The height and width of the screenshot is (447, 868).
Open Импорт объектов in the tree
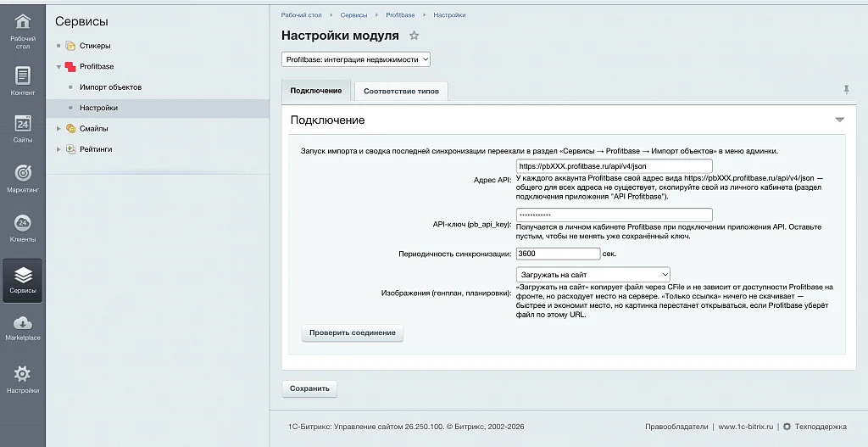pos(111,87)
